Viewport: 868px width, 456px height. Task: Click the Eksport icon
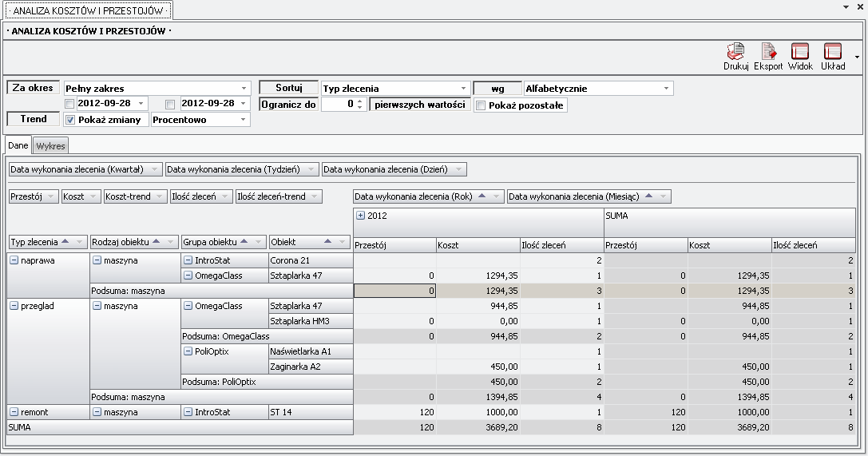point(768,52)
